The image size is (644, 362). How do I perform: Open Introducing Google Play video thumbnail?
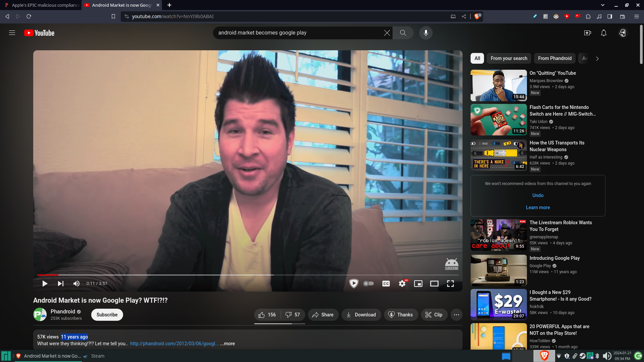click(498, 270)
